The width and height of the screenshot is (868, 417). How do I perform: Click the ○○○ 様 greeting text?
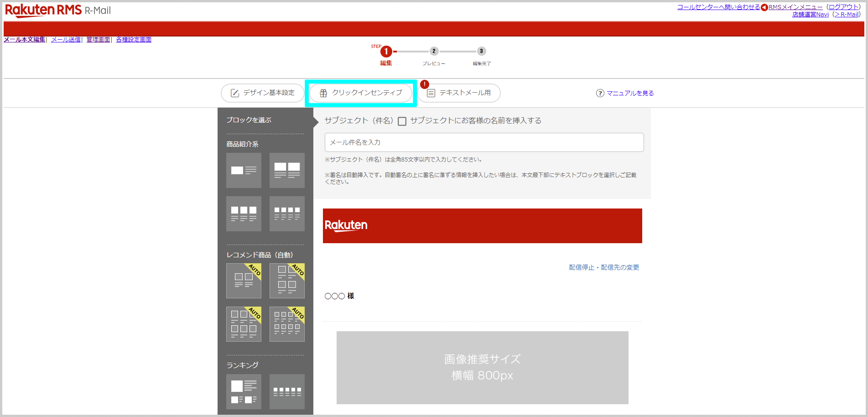click(339, 296)
